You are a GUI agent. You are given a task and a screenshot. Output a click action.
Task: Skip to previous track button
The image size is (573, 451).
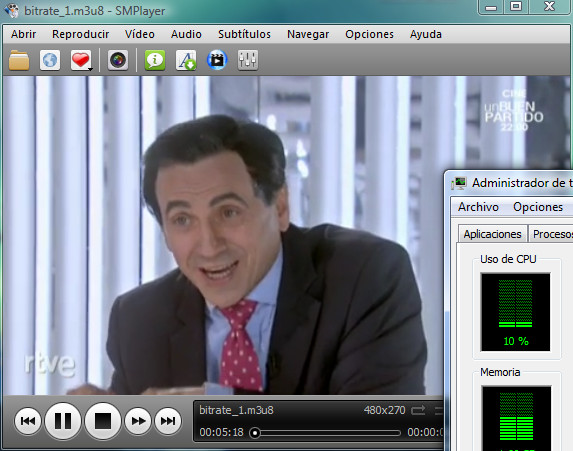coord(28,421)
